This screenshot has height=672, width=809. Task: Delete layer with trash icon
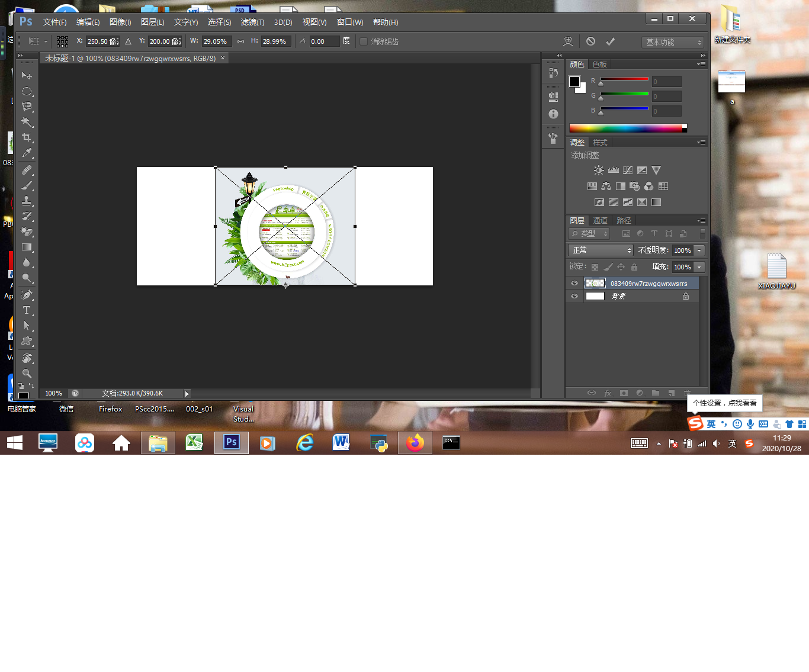pyautogui.click(x=687, y=393)
